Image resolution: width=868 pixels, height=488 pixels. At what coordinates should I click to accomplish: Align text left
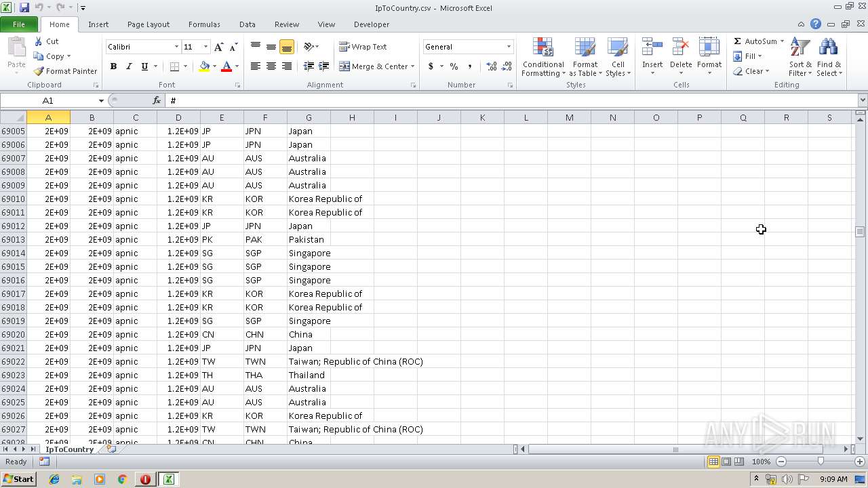click(256, 66)
